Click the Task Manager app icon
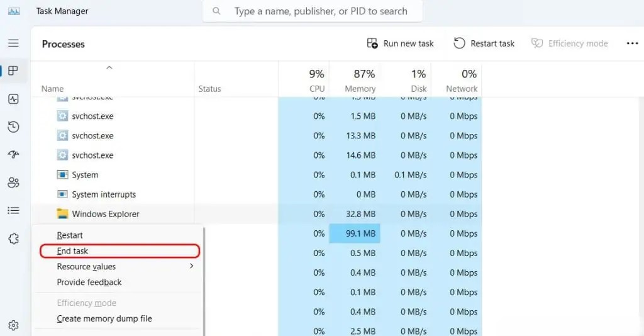 tap(14, 11)
